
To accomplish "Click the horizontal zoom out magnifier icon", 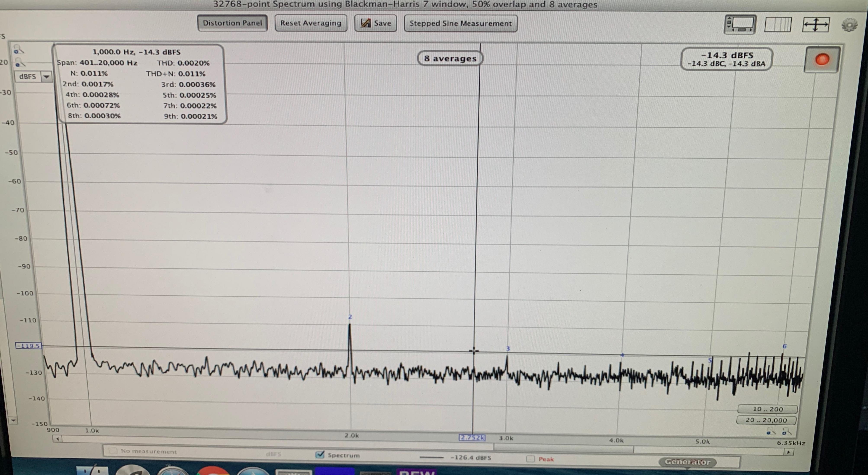I will pyautogui.click(x=771, y=432).
